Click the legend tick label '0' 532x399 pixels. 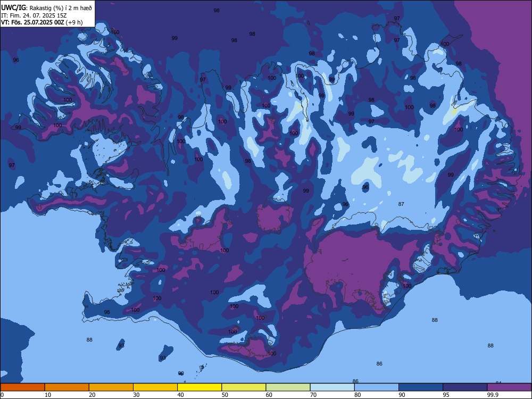coord(2,395)
